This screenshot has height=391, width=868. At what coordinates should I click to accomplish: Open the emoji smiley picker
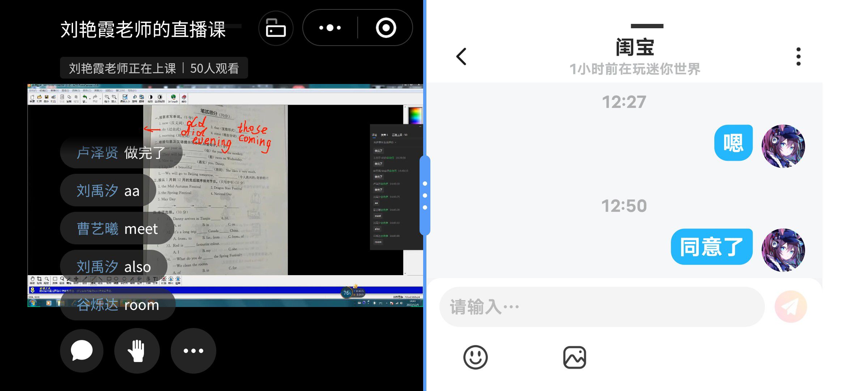click(475, 357)
